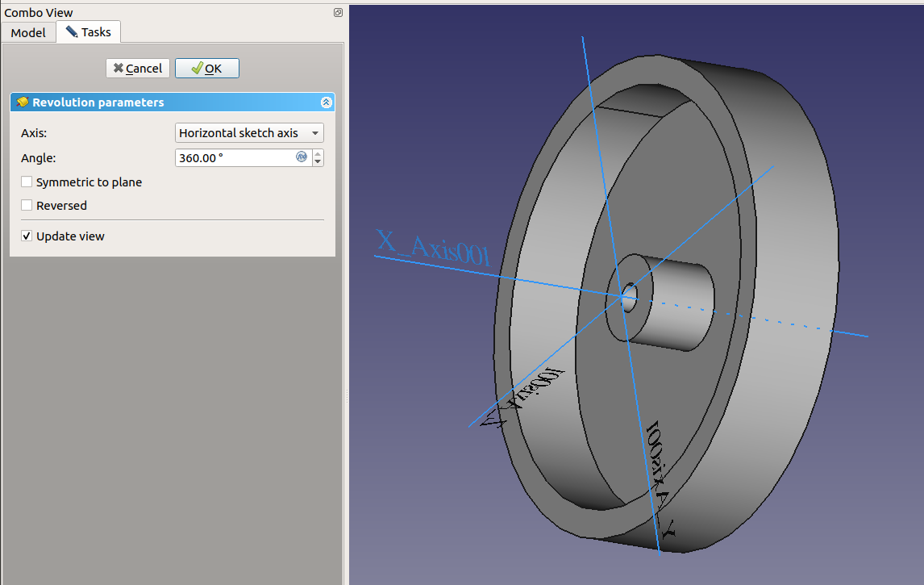Collapse the Revolution parameters section
The height and width of the screenshot is (585, 924).
point(326,102)
